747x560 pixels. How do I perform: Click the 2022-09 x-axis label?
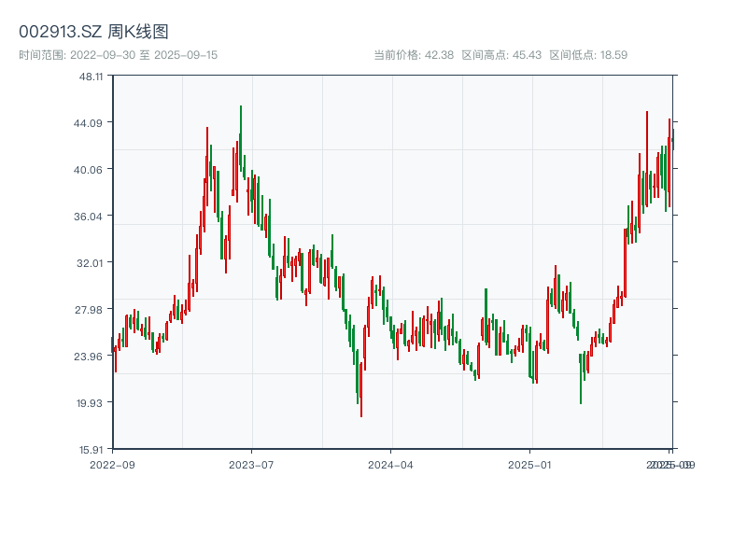click(112, 465)
